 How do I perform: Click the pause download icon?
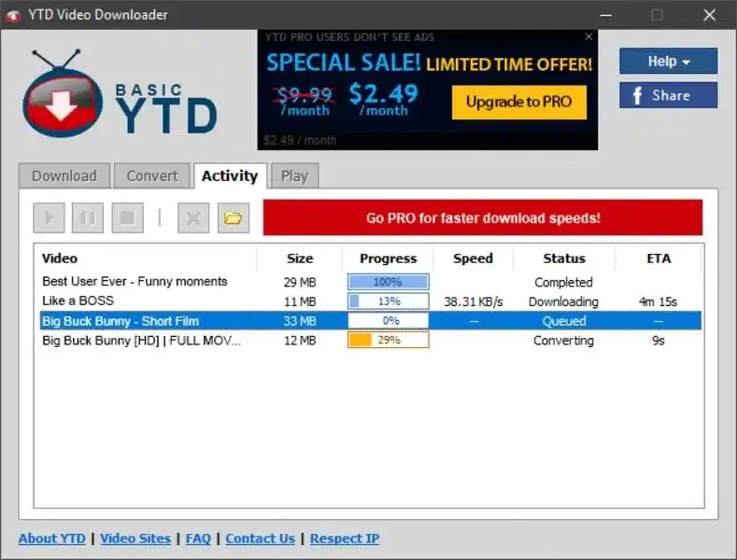click(x=88, y=218)
